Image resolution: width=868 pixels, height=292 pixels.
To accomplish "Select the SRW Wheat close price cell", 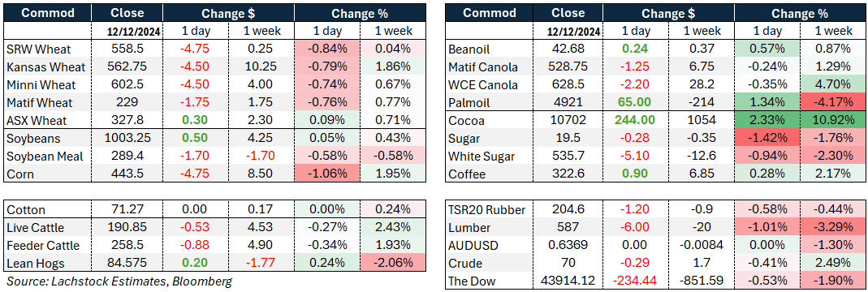I will tap(127, 49).
